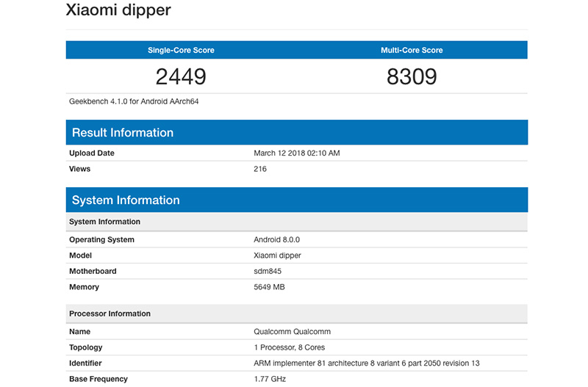Click the motherboard value sdm845

268,271
